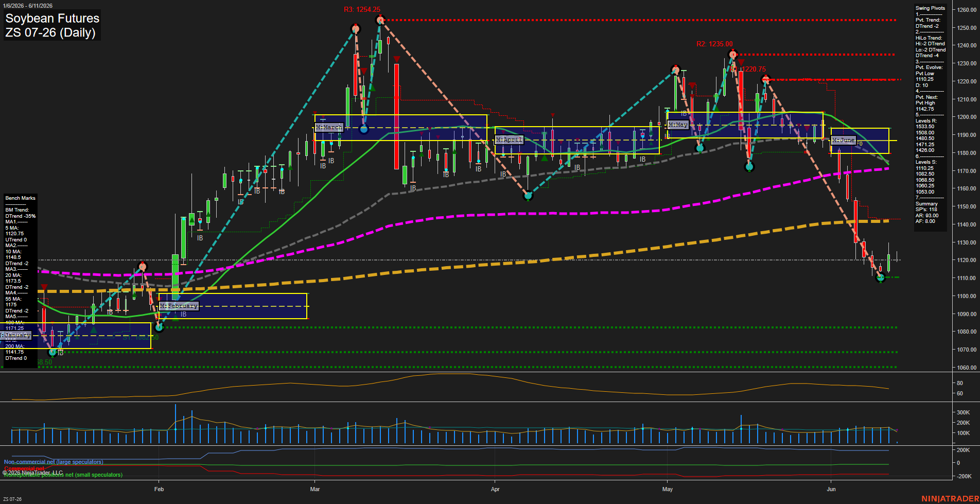Click the January swing low pivot near 1068

tap(52, 352)
